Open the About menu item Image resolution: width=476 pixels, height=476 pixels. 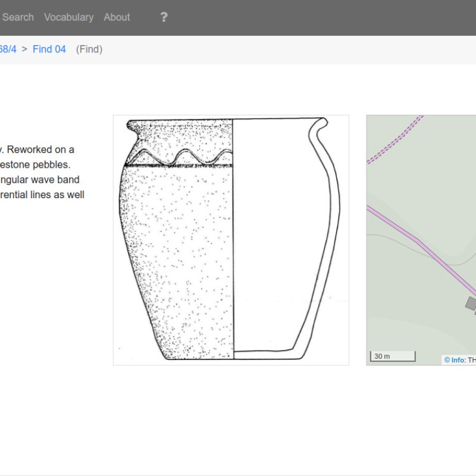coord(117,17)
